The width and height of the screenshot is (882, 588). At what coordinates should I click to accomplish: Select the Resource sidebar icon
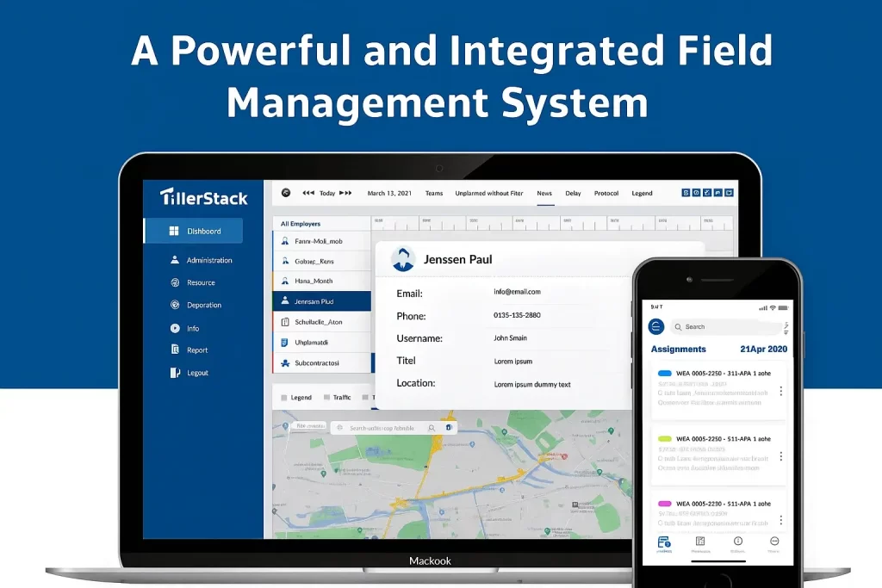(x=175, y=282)
